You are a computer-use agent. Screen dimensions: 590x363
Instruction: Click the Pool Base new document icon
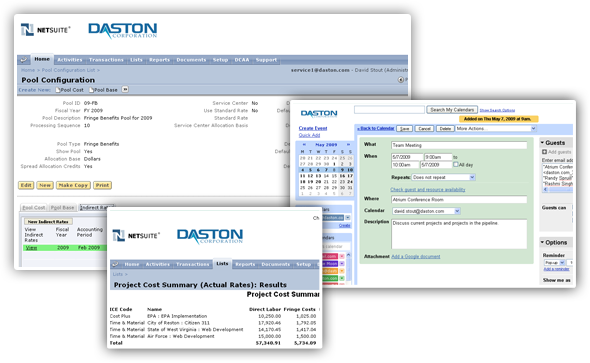(x=91, y=90)
